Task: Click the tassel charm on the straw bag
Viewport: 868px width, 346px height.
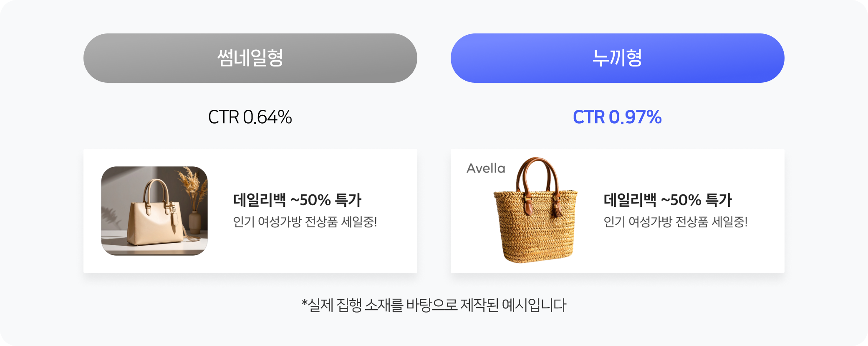Action: click(557, 208)
